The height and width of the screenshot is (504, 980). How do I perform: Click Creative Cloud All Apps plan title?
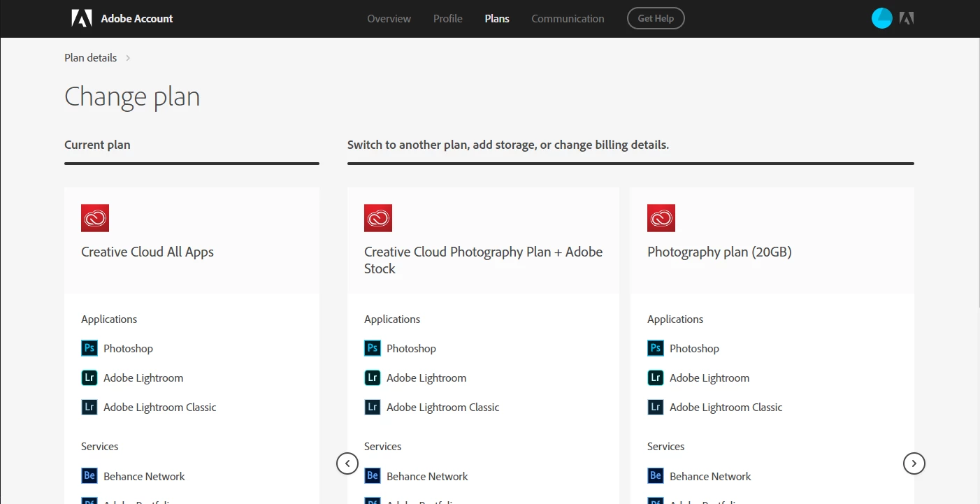(x=147, y=252)
